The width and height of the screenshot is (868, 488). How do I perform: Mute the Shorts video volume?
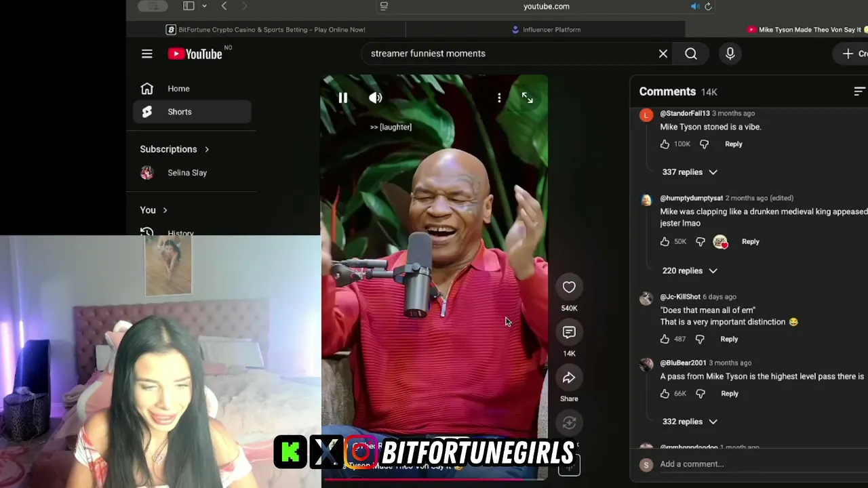(376, 98)
